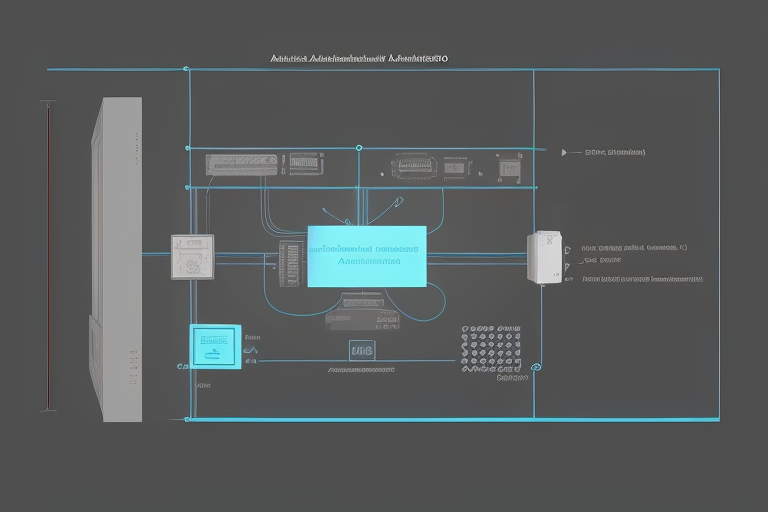
Task: Click the central cyan panel
Action: tap(366, 256)
